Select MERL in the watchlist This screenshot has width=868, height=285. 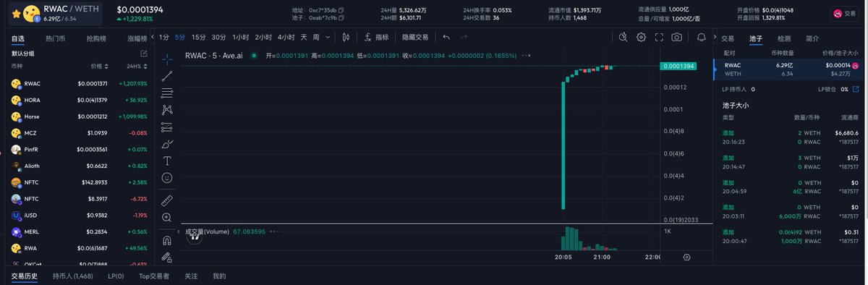pyautogui.click(x=80, y=231)
